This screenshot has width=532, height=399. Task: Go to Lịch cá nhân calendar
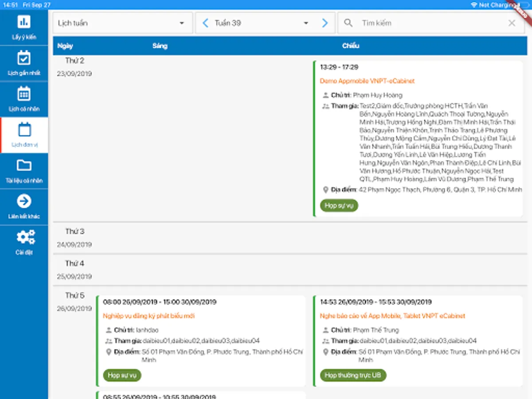pos(24,99)
